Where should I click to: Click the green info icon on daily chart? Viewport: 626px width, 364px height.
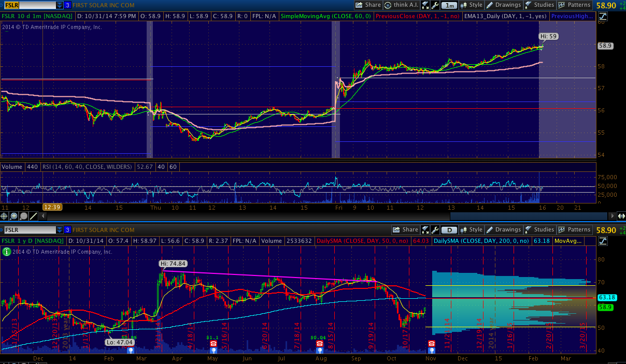coord(6,252)
